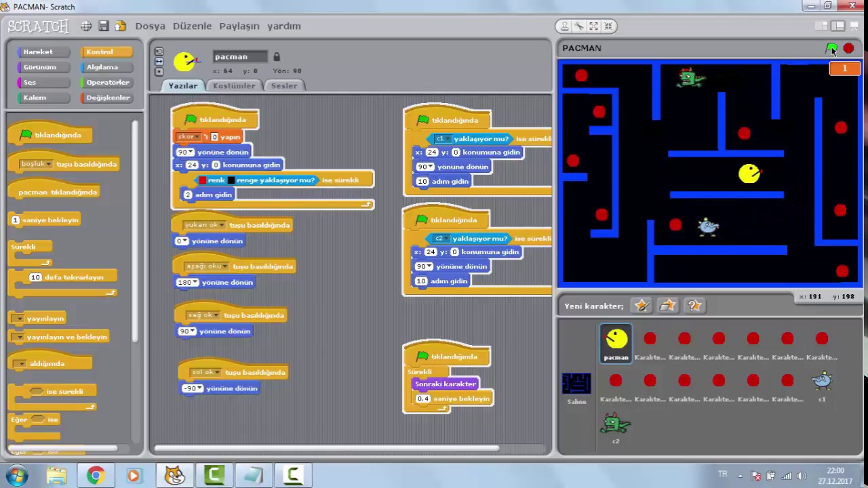Open the c1 sprite dropdown in yaklaşıyor mu block
Image resolution: width=868 pixels, height=488 pixels.
(x=442, y=139)
